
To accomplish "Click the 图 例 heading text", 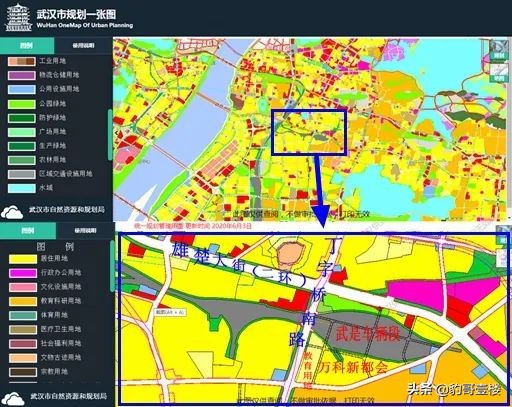I will click(x=55, y=247).
